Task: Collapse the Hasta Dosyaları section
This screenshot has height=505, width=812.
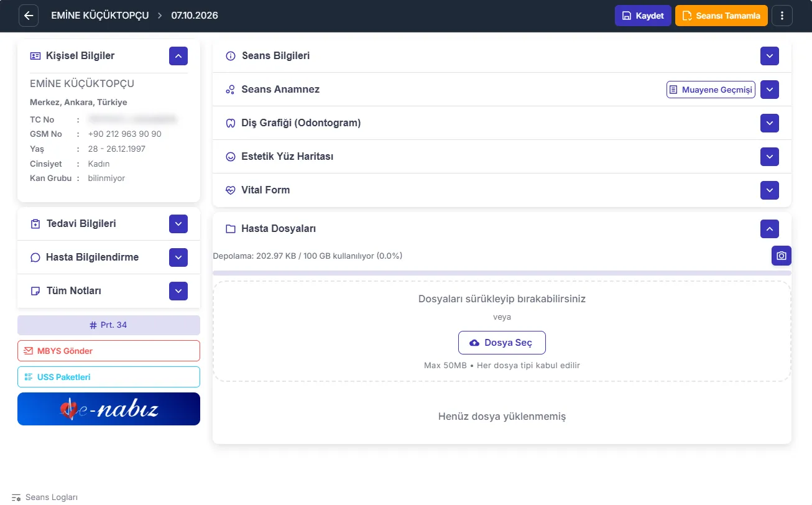Action: [770, 229]
